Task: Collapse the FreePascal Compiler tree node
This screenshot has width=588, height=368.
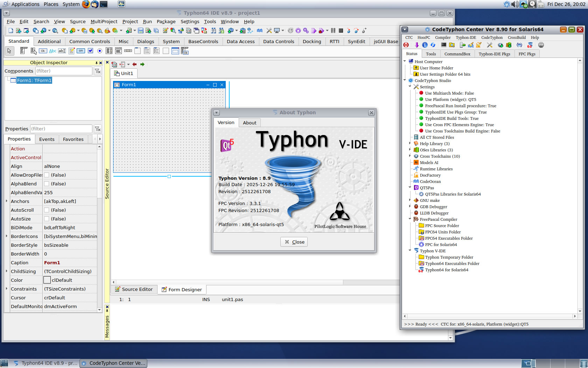Action: click(410, 219)
